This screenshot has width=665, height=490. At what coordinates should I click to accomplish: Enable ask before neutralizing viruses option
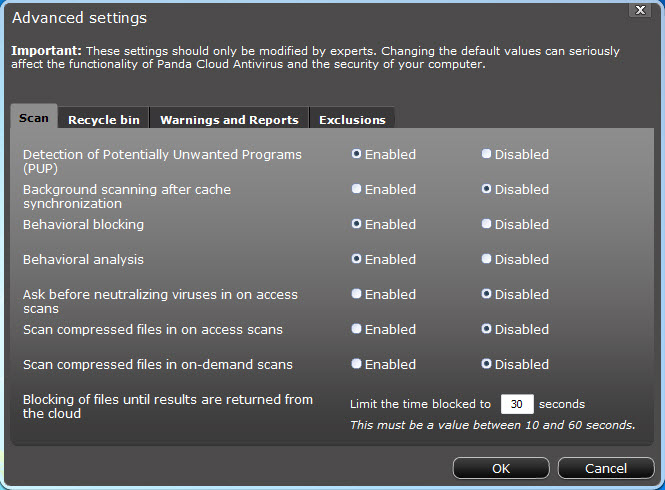coord(356,294)
